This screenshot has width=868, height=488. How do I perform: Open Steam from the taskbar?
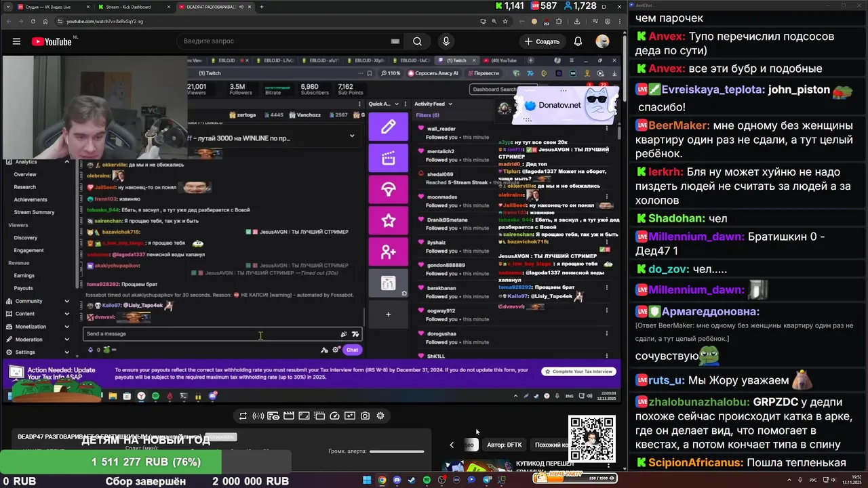point(412,480)
